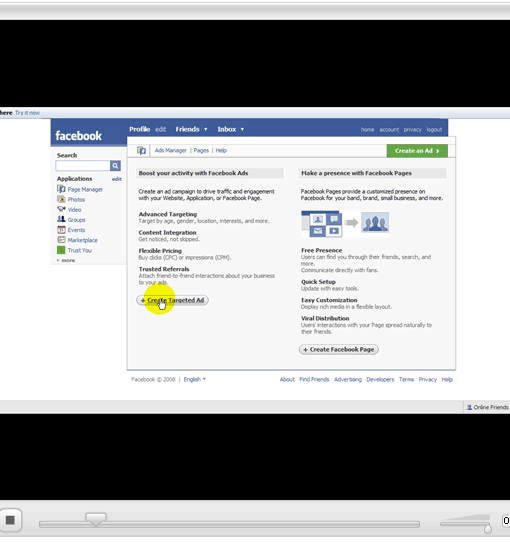Open the Video application icon

click(x=61, y=209)
